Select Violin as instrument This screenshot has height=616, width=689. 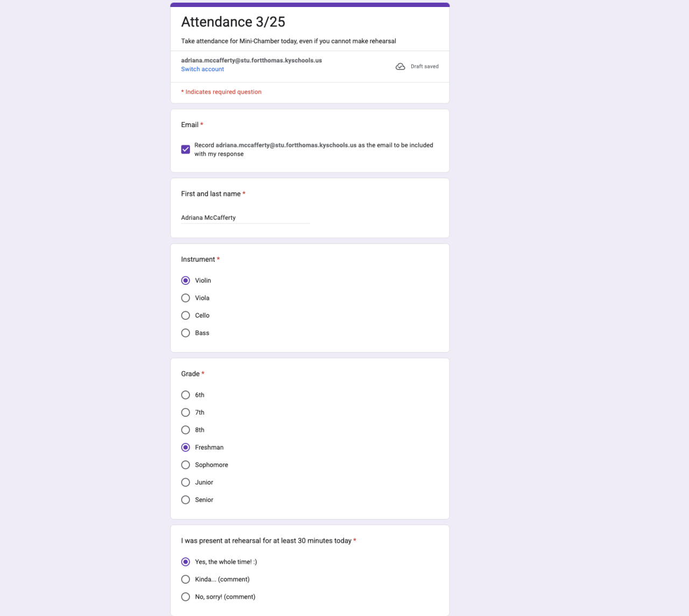click(x=186, y=281)
